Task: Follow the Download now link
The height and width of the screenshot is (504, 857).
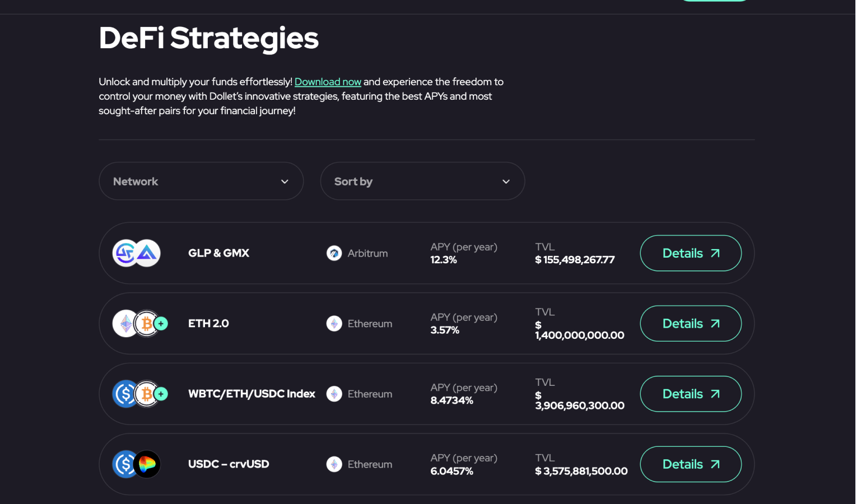Action: click(x=328, y=82)
